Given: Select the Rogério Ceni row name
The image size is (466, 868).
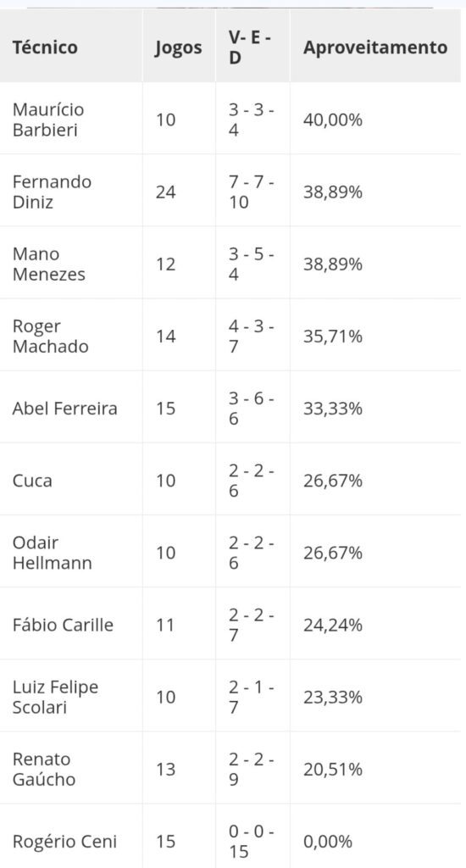Looking at the screenshot, I should click(x=64, y=842).
